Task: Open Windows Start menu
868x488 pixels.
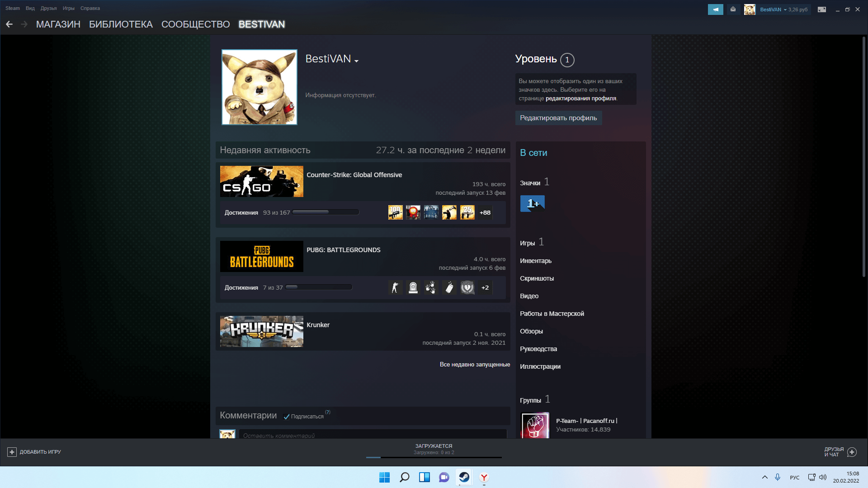Action: [x=384, y=477]
